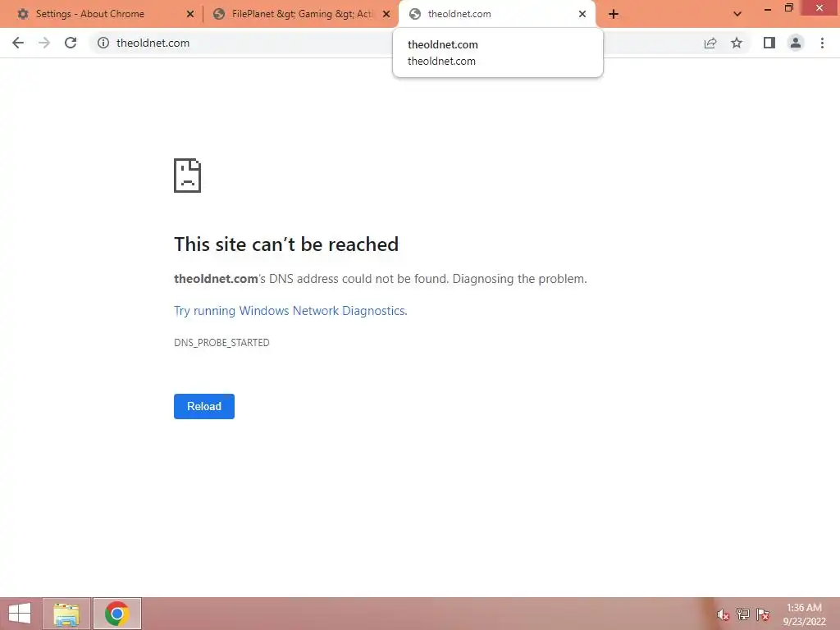Open Chrome's three-dot menu
Screen dimensions: 840x630
coord(822,43)
